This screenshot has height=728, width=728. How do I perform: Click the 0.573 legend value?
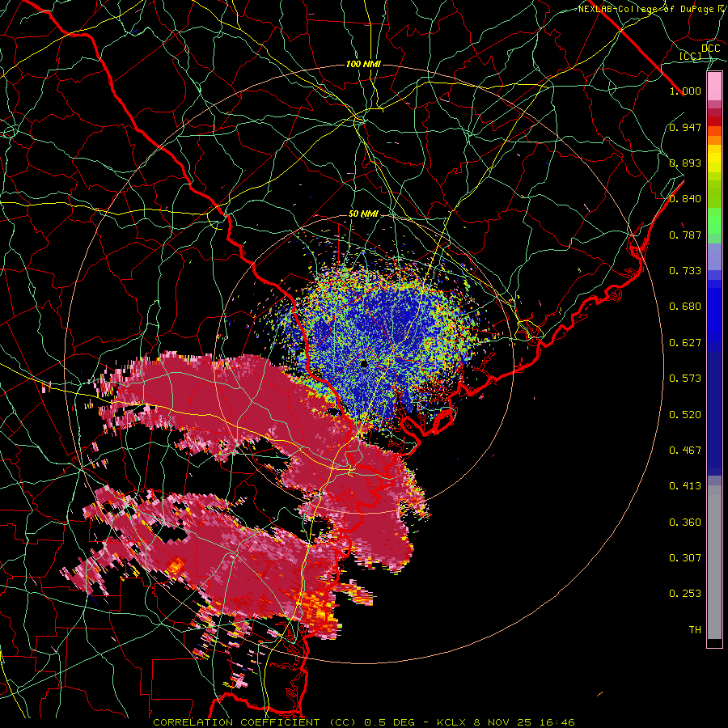point(685,379)
